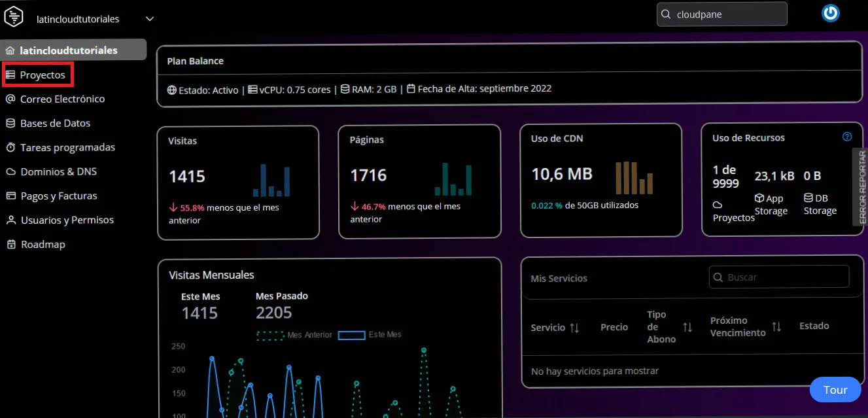Screen dimensions: 868x418
Task: Click the Error Reportar side tab
Action: [861, 187]
